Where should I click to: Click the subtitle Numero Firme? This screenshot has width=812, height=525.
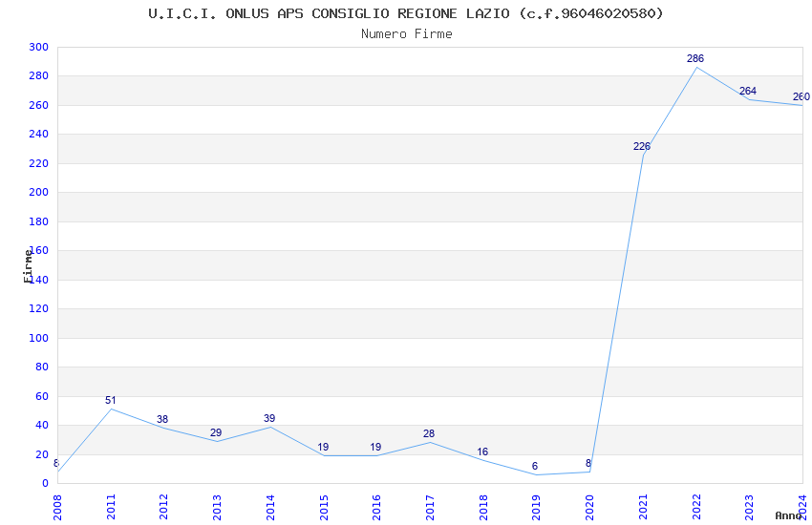407,34
